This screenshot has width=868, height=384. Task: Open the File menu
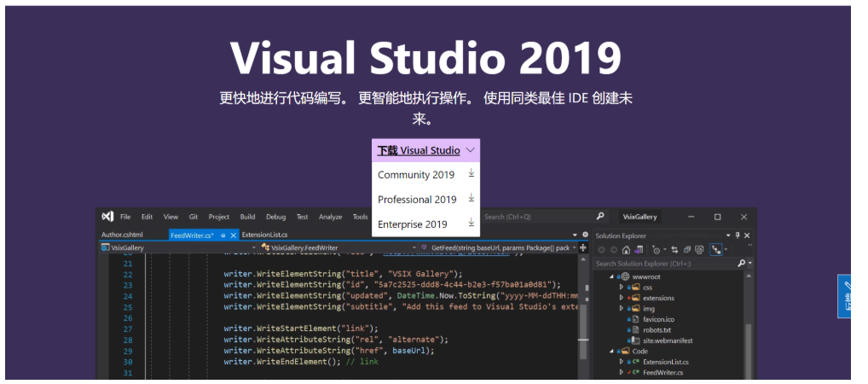pyautogui.click(x=125, y=217)
